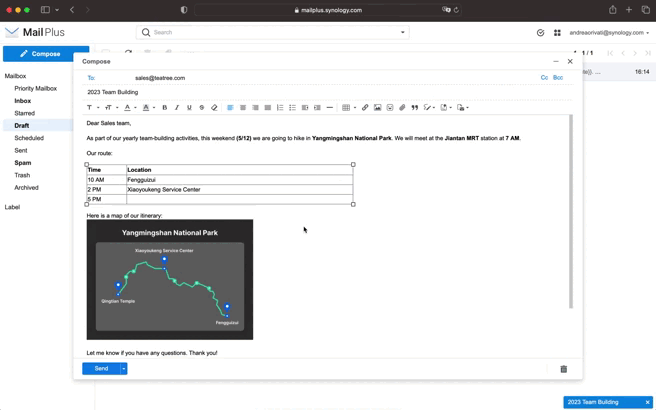Open the font color picker
Viewport: 656px width, 410px height.
click(x=128, y=108)
